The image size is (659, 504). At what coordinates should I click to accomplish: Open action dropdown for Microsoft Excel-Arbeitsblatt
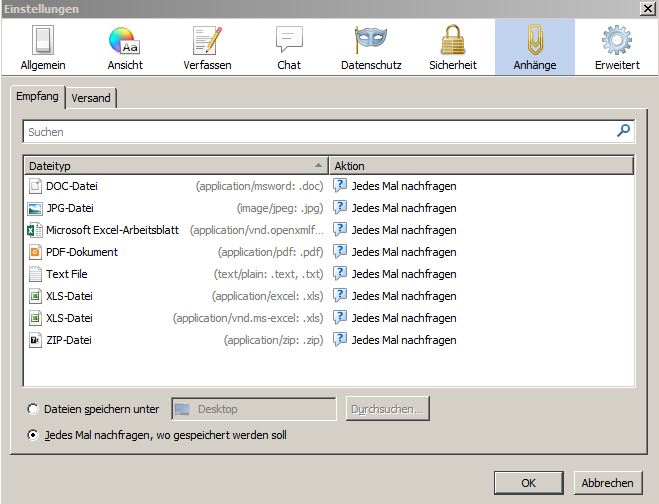481,230
